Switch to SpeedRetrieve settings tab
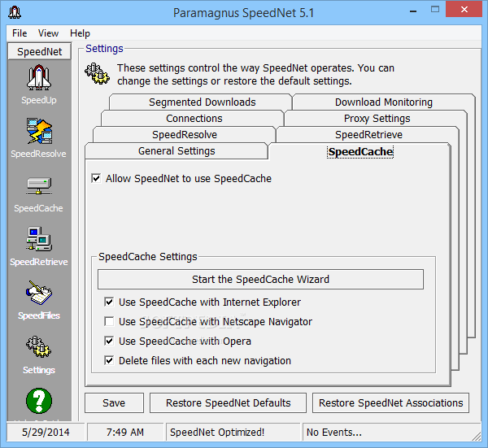Image resolution: width=488 pixels, height=448 pixels. tap(368, 134)
